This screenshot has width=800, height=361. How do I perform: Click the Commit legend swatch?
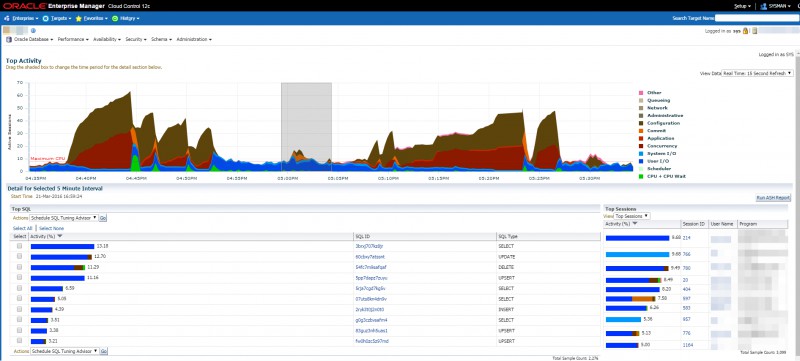pos(640,131)
